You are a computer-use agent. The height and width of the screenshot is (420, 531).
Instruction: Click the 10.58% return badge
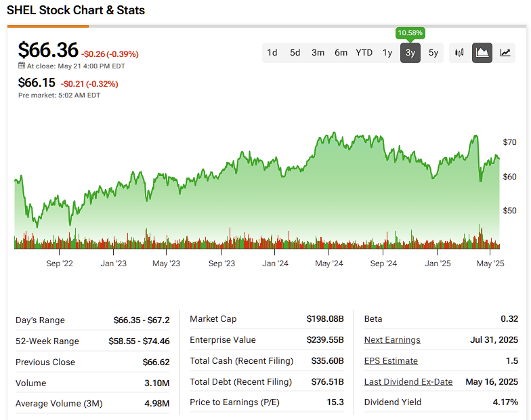[410, 33]
